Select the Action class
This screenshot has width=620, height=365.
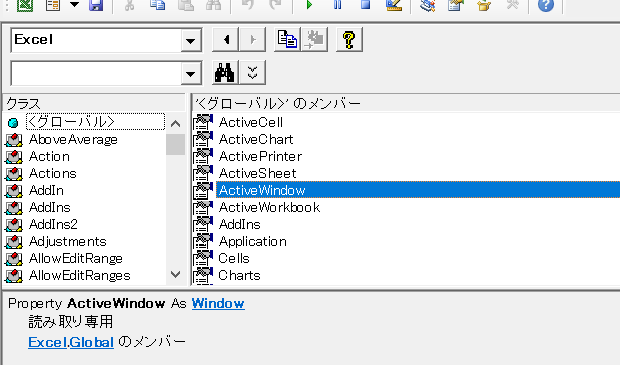49,157
